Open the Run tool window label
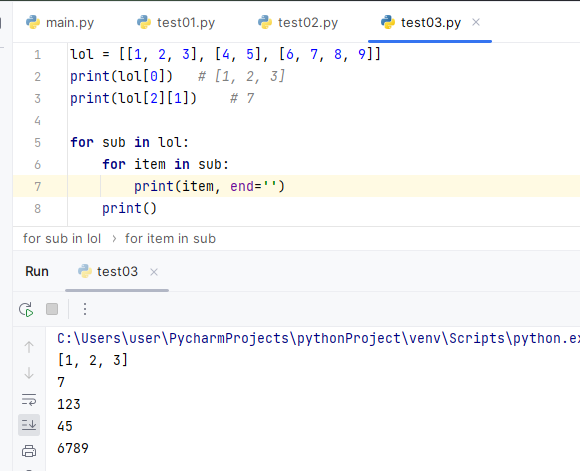The height and width of the screenshot is (471, 580). click(x=37, y=272)
